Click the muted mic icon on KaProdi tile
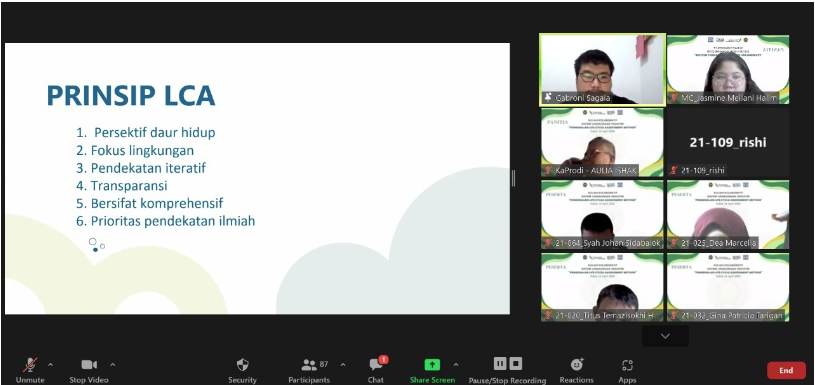The height and width of the screenshot is (385, 815). (x=548, y=170)
